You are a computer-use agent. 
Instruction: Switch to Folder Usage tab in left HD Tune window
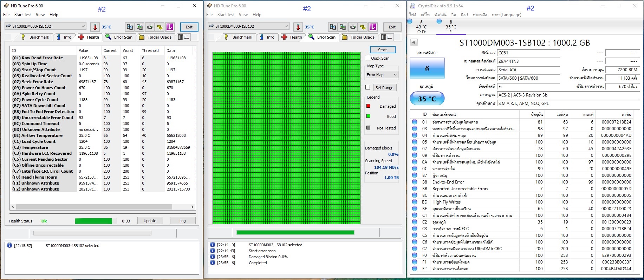(156, 37)
